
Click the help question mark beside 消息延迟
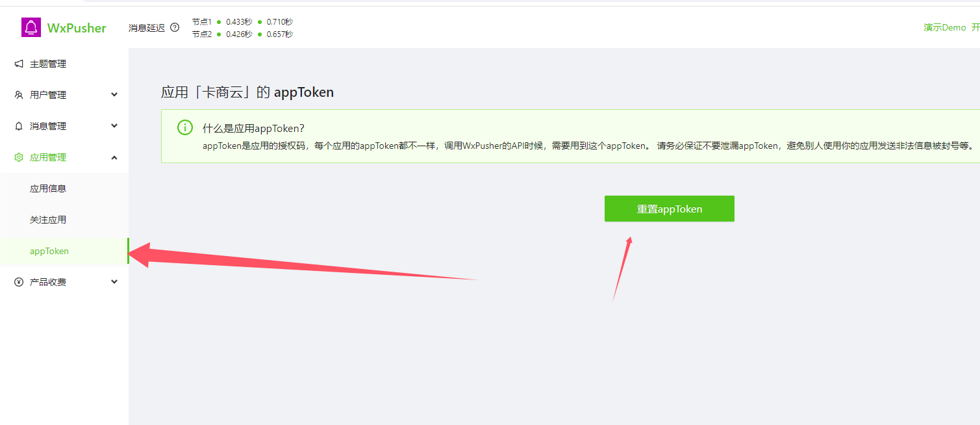(175, 28)
